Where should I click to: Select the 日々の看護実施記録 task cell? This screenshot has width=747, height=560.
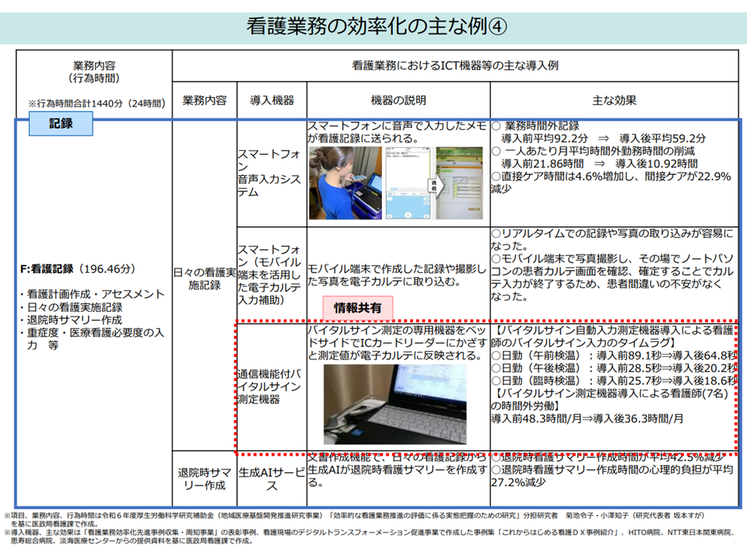(x=204, y=279)
